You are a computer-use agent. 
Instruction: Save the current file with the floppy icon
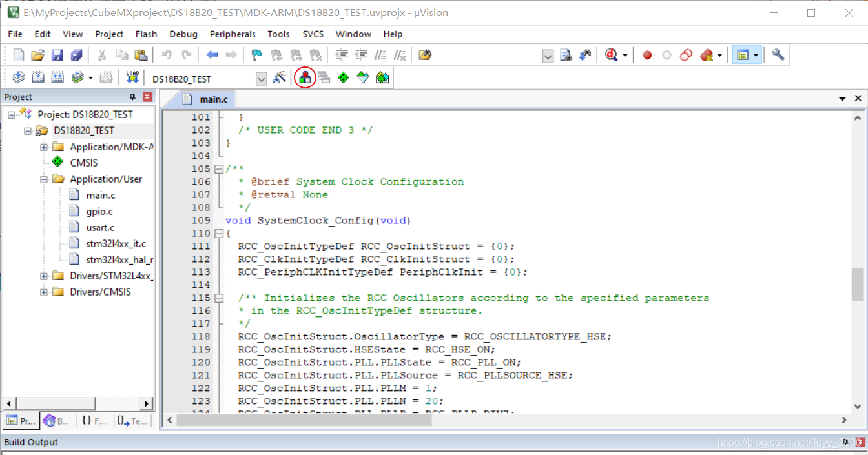[57, 55]
